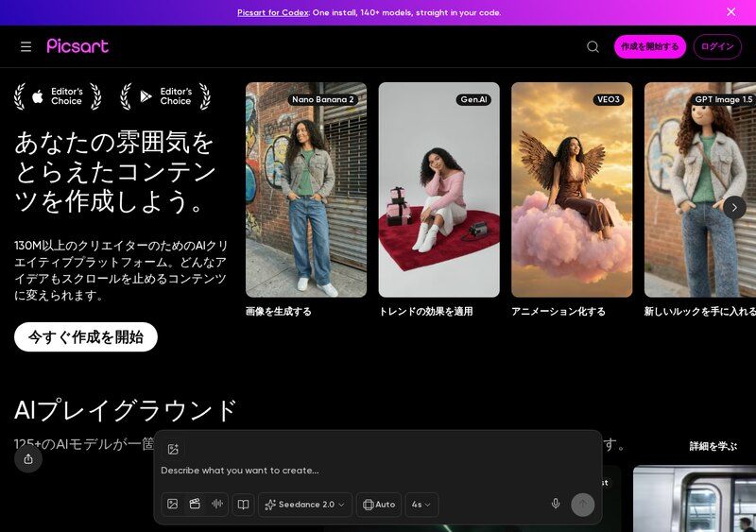The image size is (756, 532).
Task: Advance carousel with next arrow
Action: pos(734,208)
